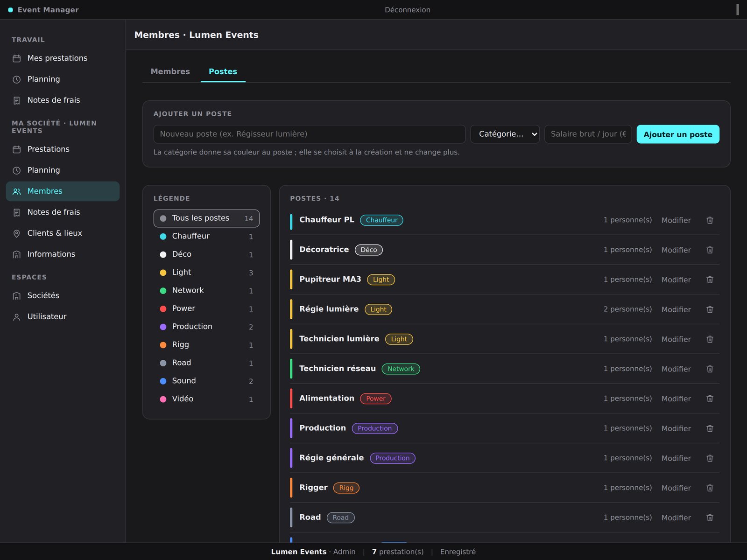Click Ajouter un poste button
Image resolution: width=747 pixels, height=560 pixels.
click(x=678, y=134)
